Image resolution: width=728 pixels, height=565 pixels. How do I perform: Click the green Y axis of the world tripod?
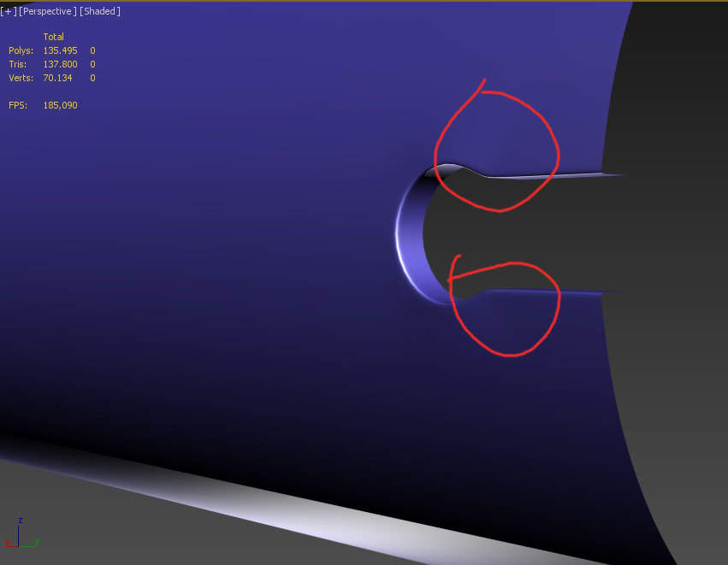coord(27,546)
